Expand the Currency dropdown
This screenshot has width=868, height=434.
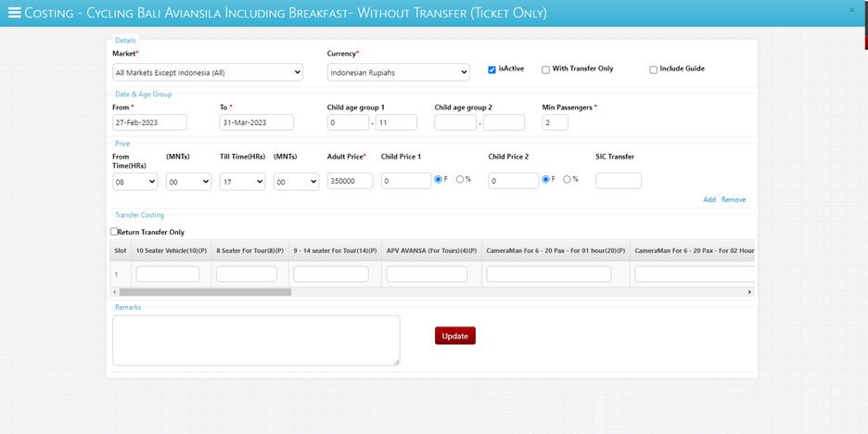[398, 72]
